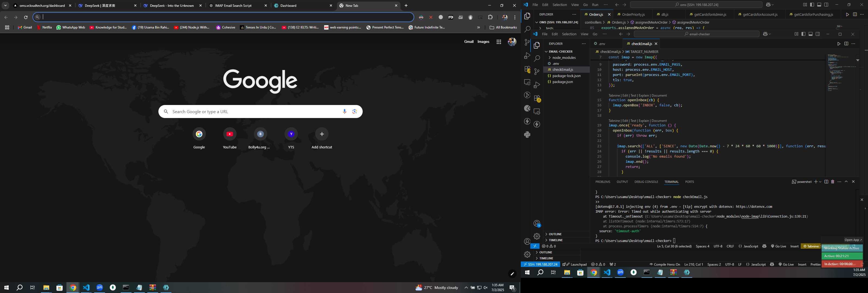This screenshot has height=293, width=868.
Task: Split the terminal panel
Action: tap(826, 182)
